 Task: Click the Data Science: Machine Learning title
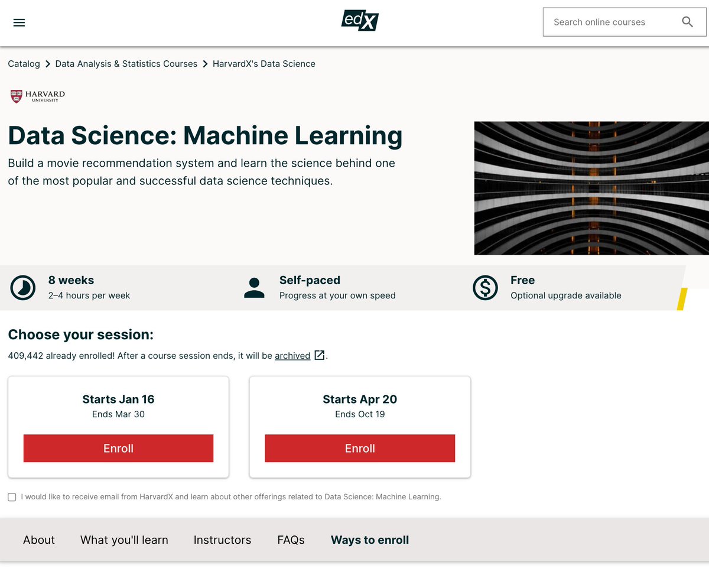click(205, 136)
